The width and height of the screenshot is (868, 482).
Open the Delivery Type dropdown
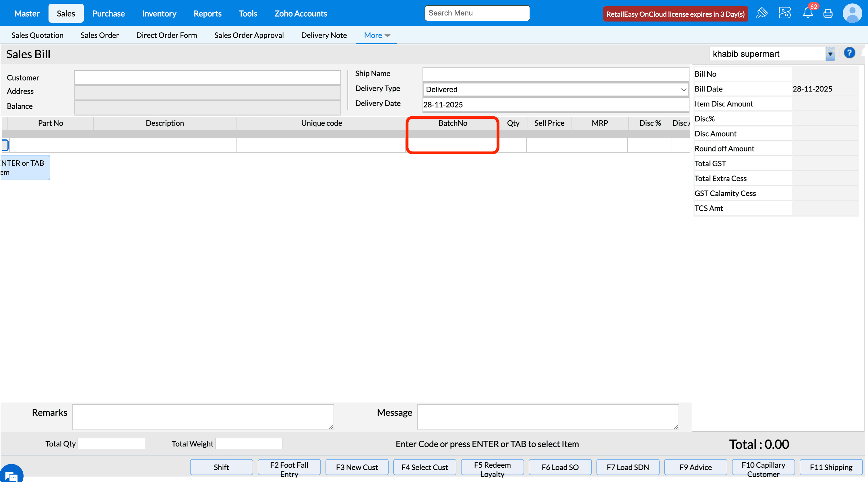555,90
